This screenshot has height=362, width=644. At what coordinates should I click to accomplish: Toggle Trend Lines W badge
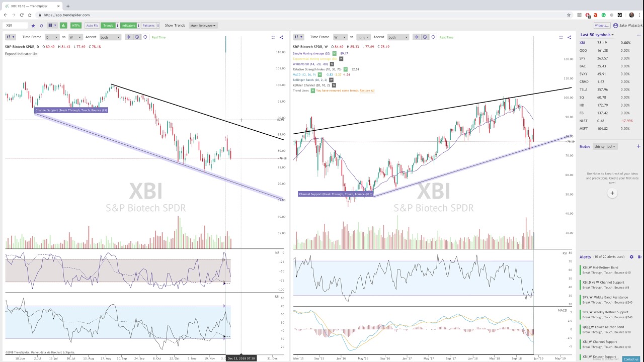point(313,90)
